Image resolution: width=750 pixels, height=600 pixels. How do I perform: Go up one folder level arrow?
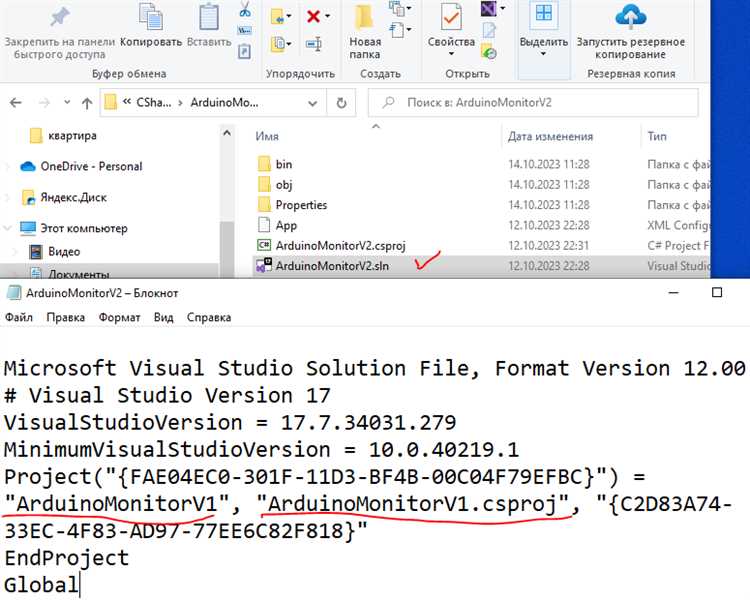point(87,103)
